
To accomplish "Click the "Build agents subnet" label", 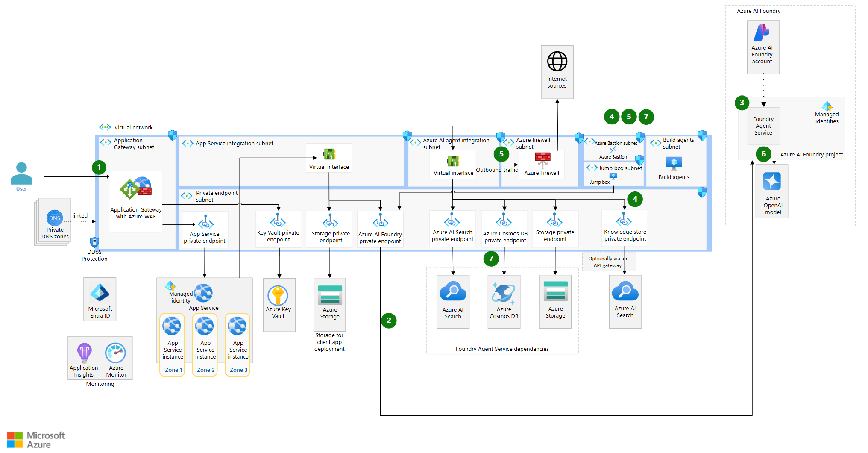I will (678, 143).
